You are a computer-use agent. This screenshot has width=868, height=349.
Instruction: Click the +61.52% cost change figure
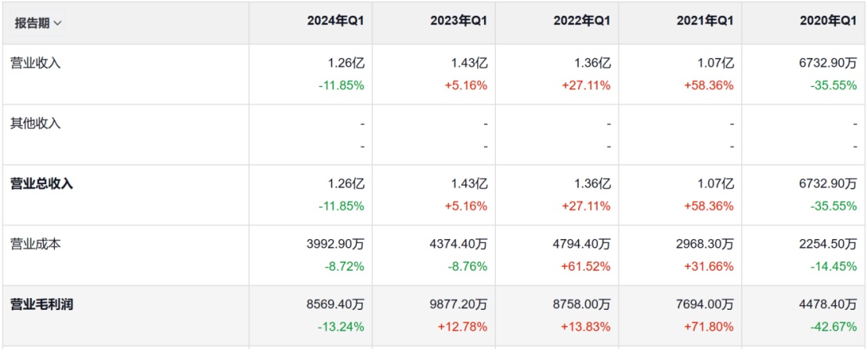click(585, 266)
